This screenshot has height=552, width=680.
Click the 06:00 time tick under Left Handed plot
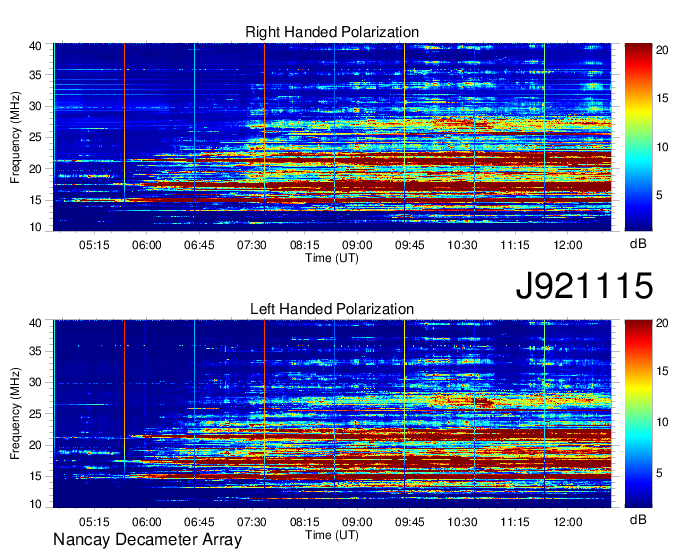point(147,522)
